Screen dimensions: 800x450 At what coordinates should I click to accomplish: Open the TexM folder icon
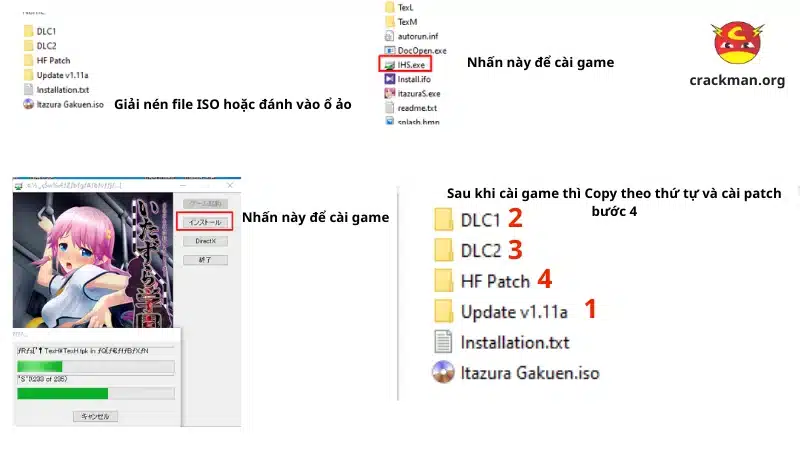tap(390, 21)
